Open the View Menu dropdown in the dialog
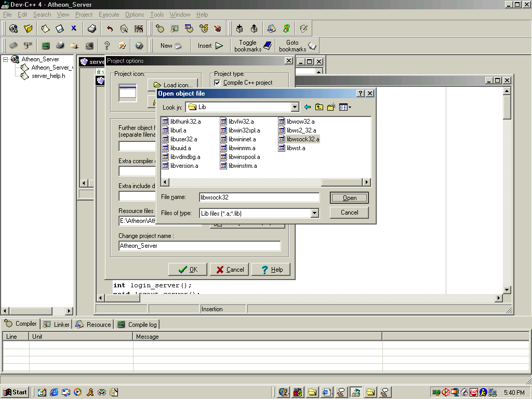The height and width of the screenshot is (399, 532). click(x=345, y=107)
